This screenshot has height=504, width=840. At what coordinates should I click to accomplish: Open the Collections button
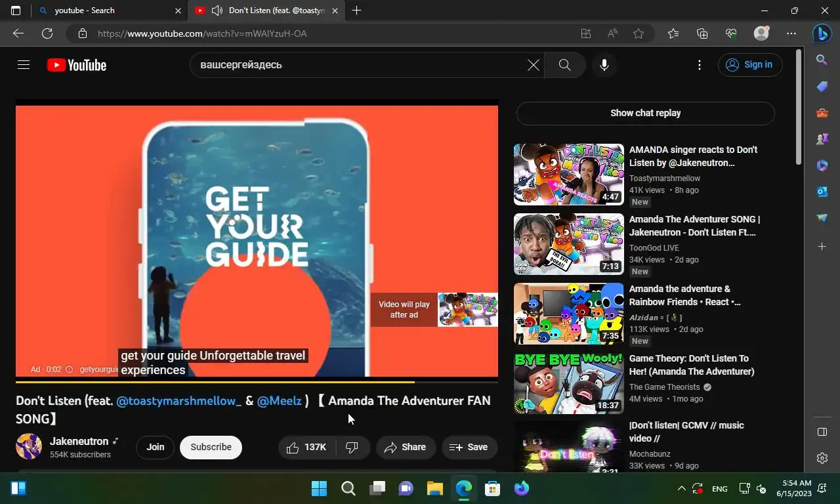tap(702, 33)
